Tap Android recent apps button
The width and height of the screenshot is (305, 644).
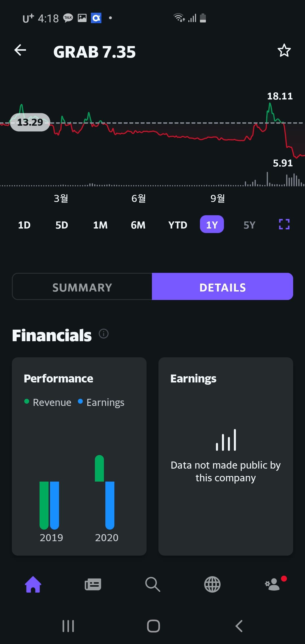[x=68, y=626]
